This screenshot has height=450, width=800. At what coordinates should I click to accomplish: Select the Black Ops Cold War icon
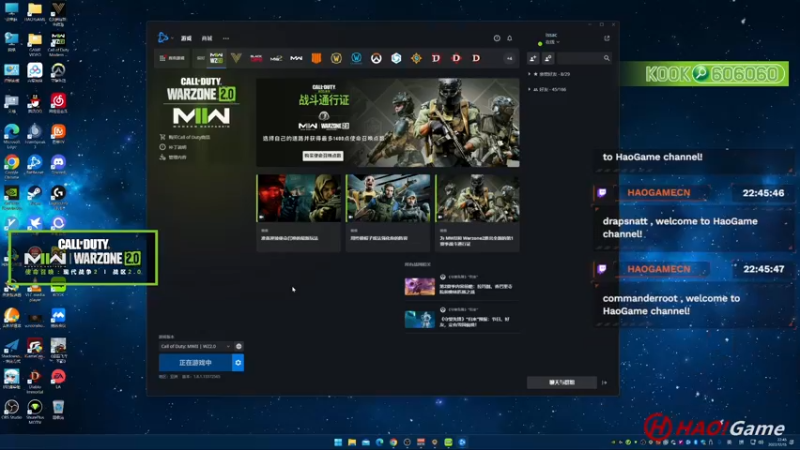click(x=256, y=58)
